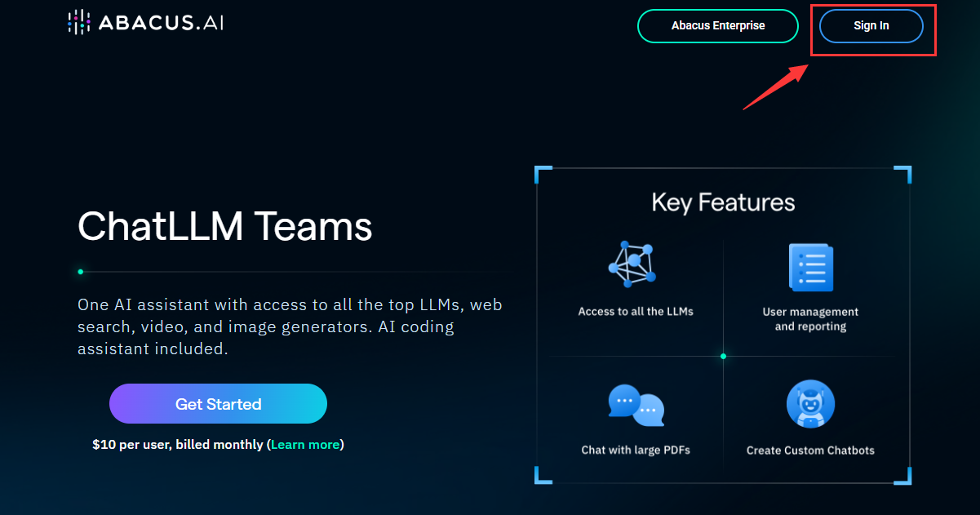Select the 'Chat with large PDFs' label

click(636, 450)
